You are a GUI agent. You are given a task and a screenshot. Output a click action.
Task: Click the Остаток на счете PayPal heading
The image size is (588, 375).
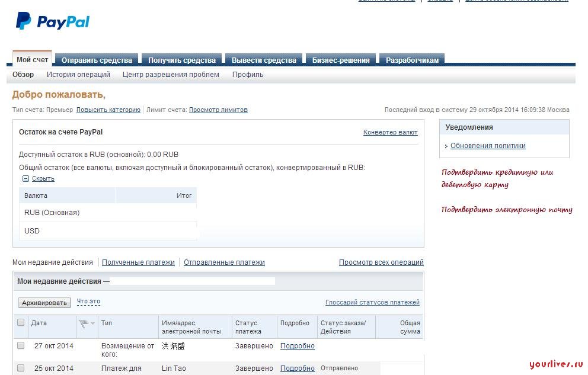[60, 132]
